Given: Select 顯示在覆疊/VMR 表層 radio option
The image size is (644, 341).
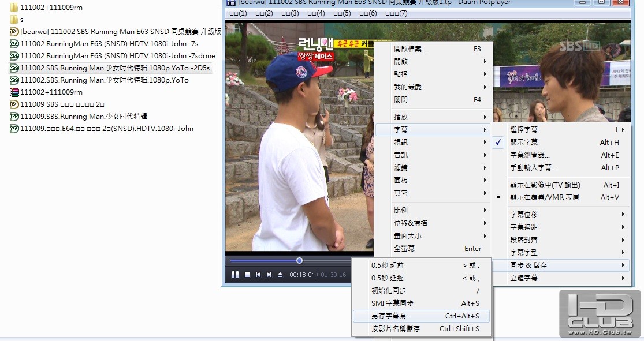Looking at the screenshot, I should (560, 197).
